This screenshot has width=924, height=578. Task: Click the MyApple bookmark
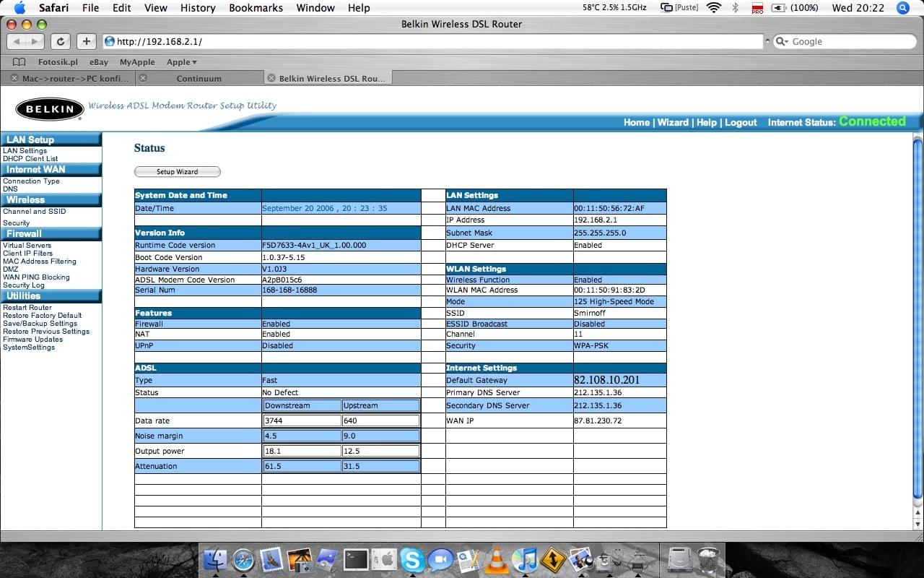[137, 62]
